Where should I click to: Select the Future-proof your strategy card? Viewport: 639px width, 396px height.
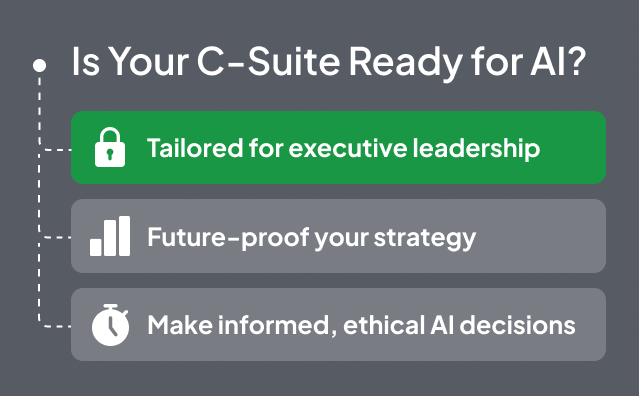click(338, 236)
